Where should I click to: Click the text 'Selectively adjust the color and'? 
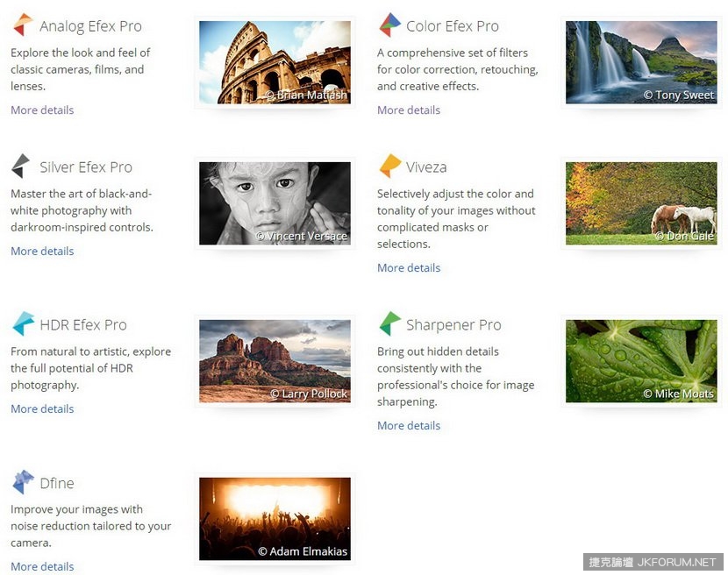pos(455,194)
